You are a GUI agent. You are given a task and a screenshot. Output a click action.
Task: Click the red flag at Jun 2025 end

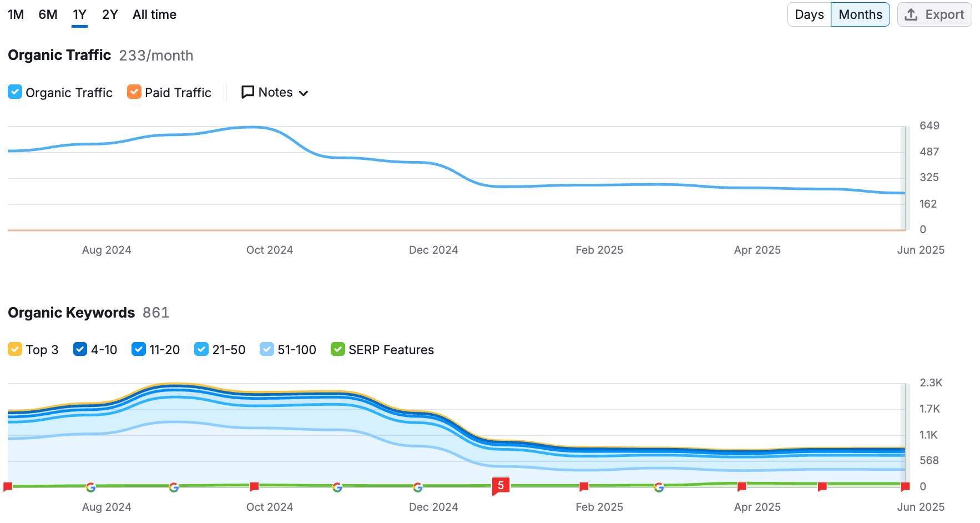[905, 487]
